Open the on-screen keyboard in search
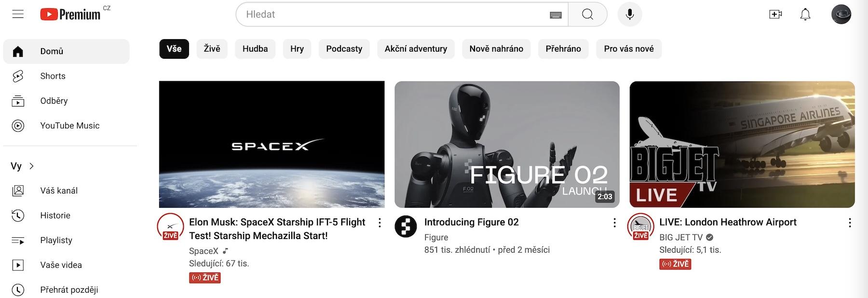 point(556,15)
